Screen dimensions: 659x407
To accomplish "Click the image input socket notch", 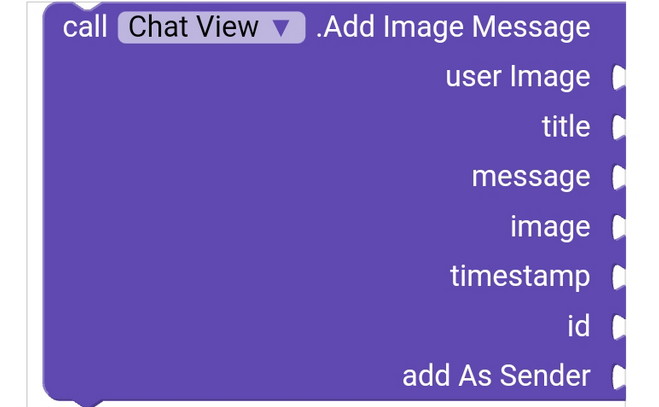I will (618, 227).
